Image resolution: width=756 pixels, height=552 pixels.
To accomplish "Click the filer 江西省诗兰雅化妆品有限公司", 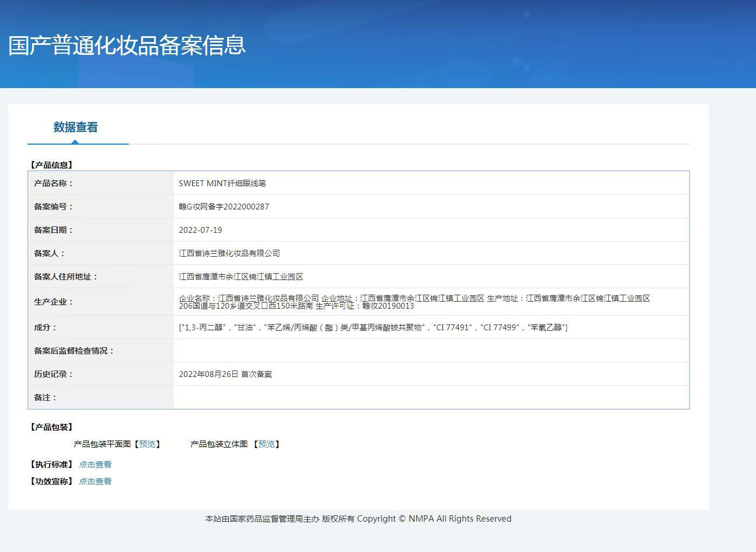I will pyautogui.click(x=229, y=253).
